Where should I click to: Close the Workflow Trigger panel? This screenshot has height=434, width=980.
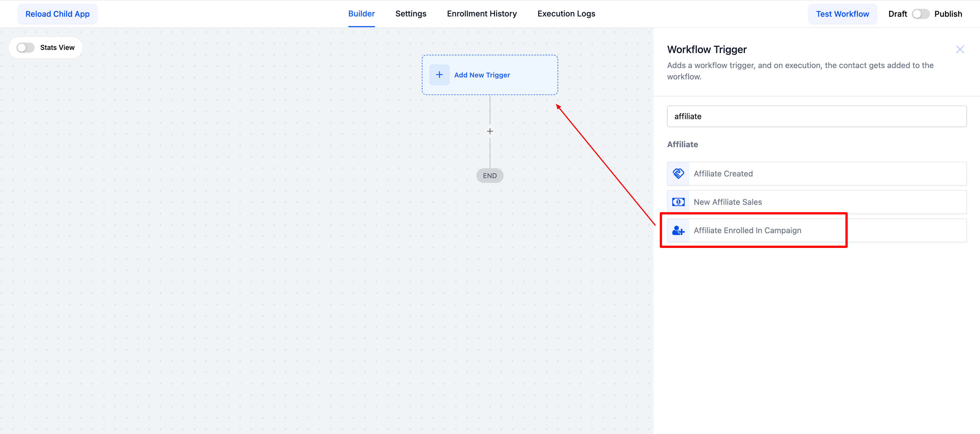coord(960,49)
